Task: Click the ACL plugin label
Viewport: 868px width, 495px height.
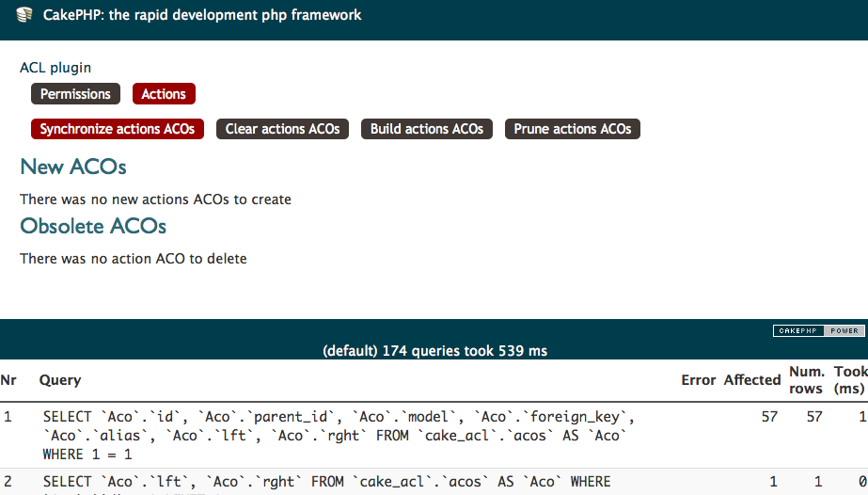Action: [x=55, y=68]
